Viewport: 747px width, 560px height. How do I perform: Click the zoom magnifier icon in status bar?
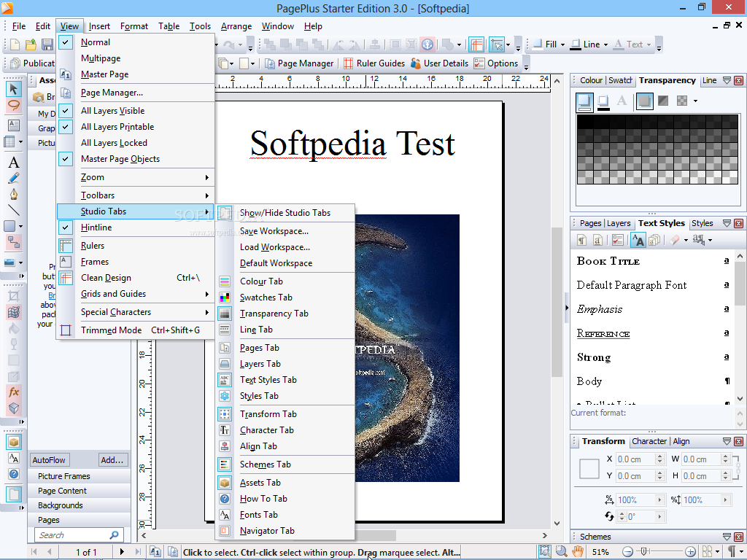click(x=561, y=552)
